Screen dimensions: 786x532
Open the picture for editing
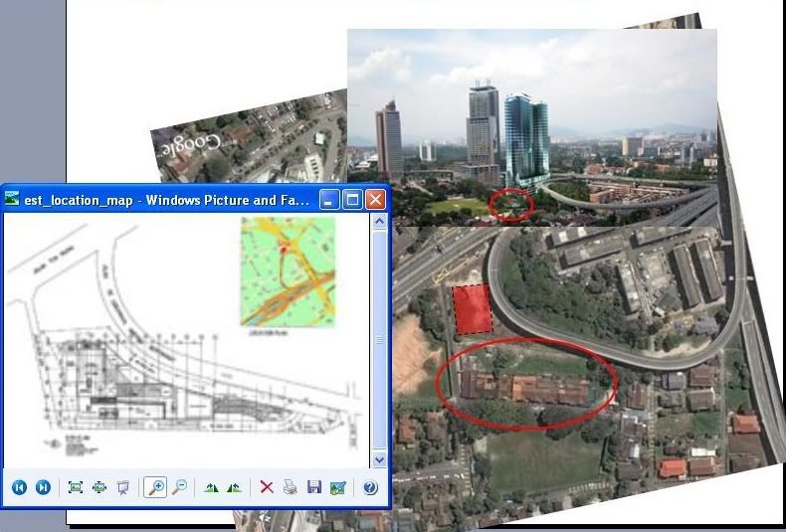click(x=338, y=487)
